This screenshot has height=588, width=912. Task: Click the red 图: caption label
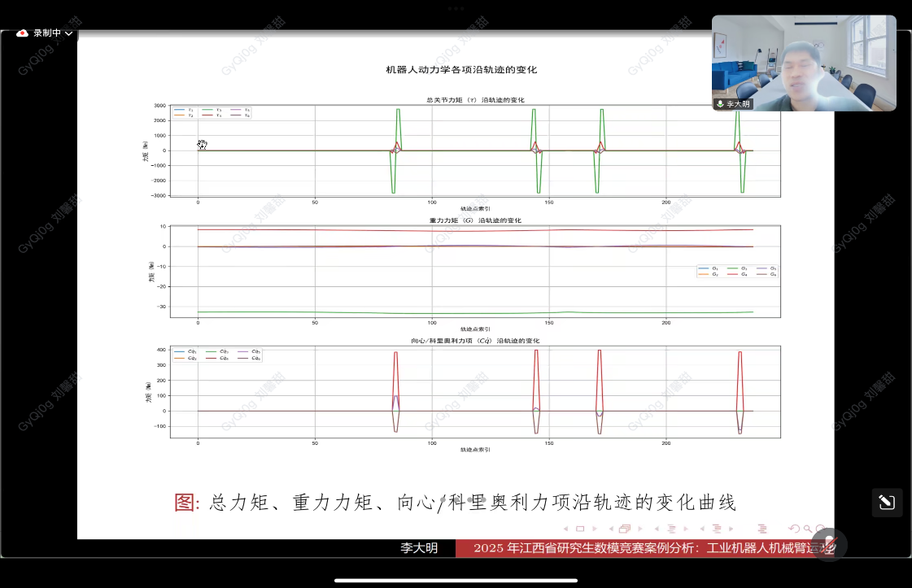click(187, 502)
